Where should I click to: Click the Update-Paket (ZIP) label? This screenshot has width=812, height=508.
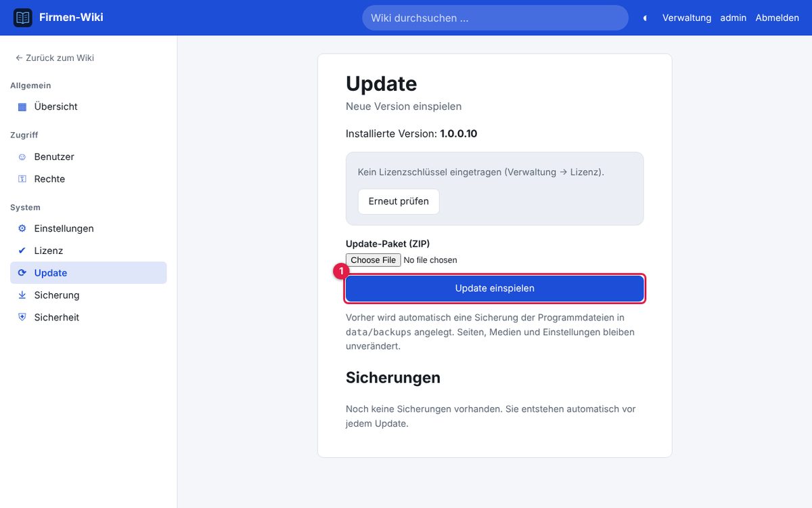tap(388, 244)
